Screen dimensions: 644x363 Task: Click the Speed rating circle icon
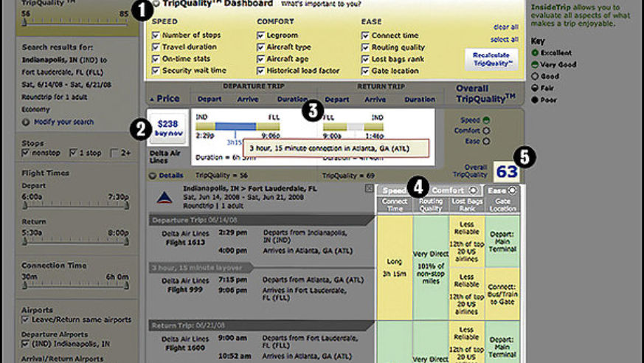point(486,120)
